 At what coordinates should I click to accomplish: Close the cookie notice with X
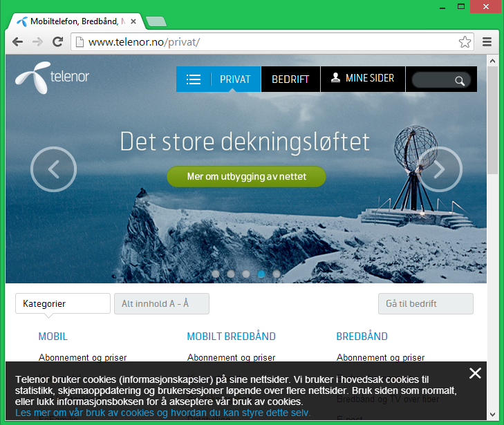point(475,373)
